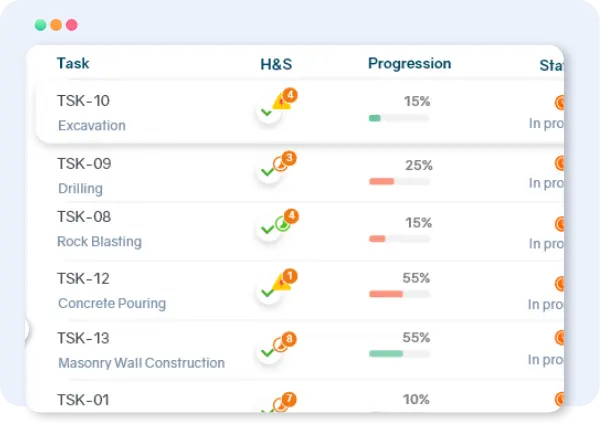Click the H&S icon for TSK-10 Excavation
Image resolution: width=600 pixels, height=431 pixels.
270,110
